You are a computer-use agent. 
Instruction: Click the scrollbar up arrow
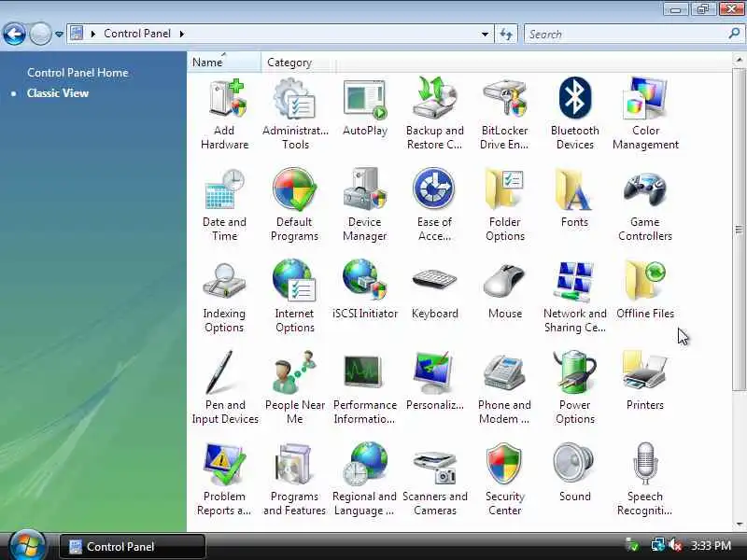tap(739, 59)
